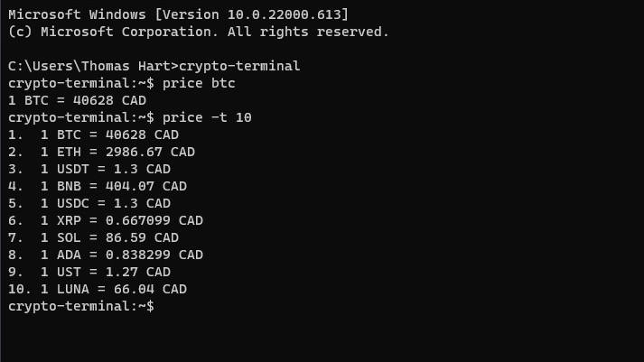Click the BNB price row
644x362 pixels.
(x=97, y=186)
